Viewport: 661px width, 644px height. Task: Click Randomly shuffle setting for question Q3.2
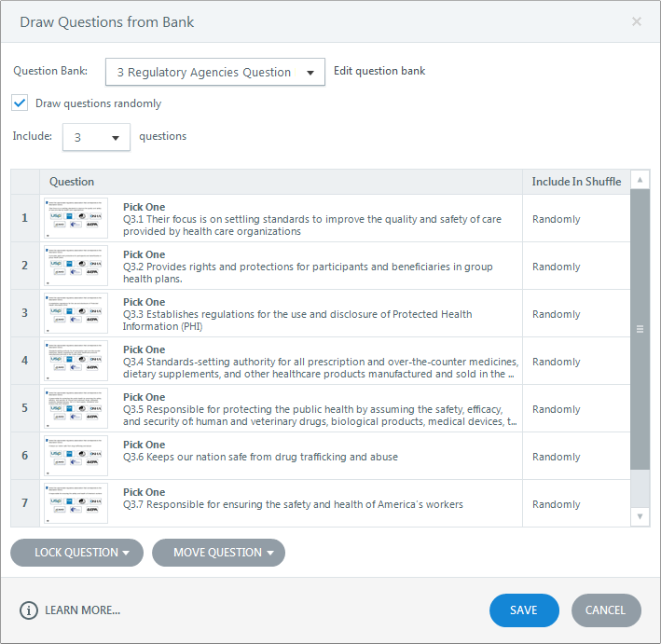pyautogui.click(x=557, y=267)
